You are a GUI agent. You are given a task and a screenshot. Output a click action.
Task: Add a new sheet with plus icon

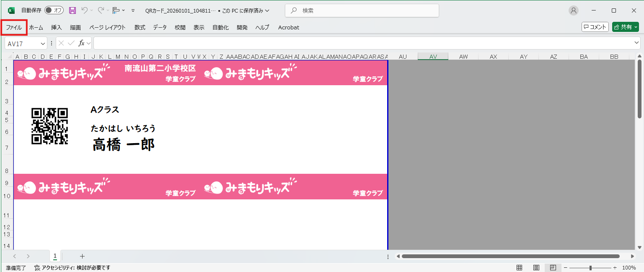(82, 256)
